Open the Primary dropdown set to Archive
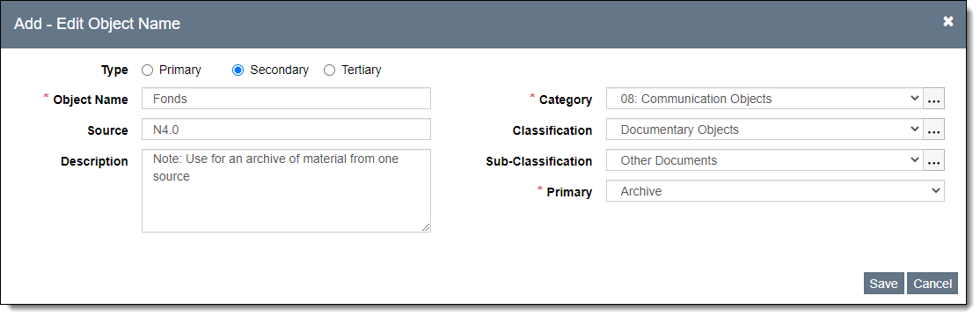980x318 pixels. tap(775, 191)
